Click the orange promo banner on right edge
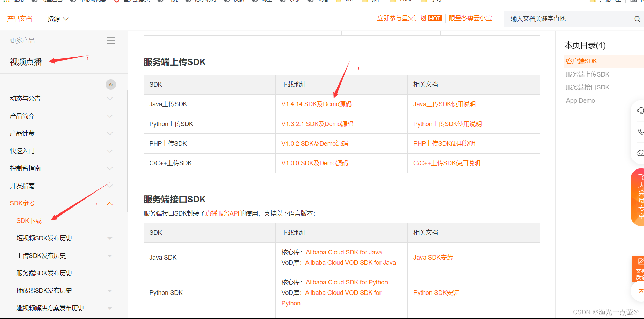 click(x=638, y=197)
